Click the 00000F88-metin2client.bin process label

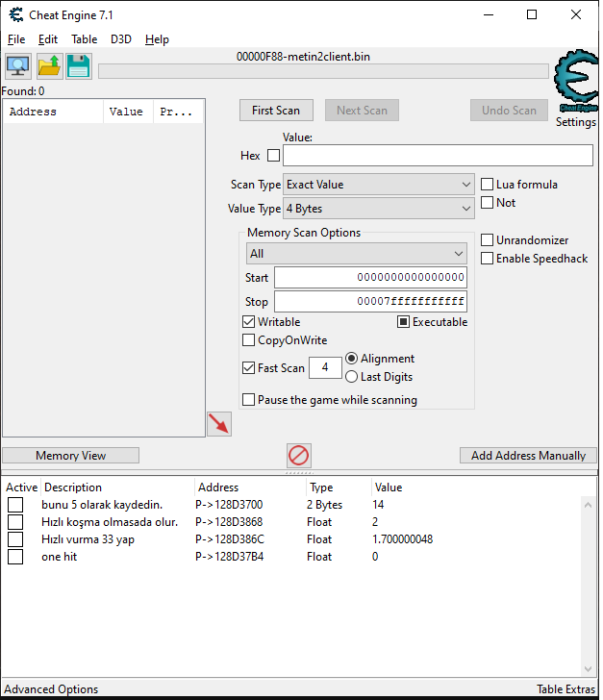(x=303, y=57)
